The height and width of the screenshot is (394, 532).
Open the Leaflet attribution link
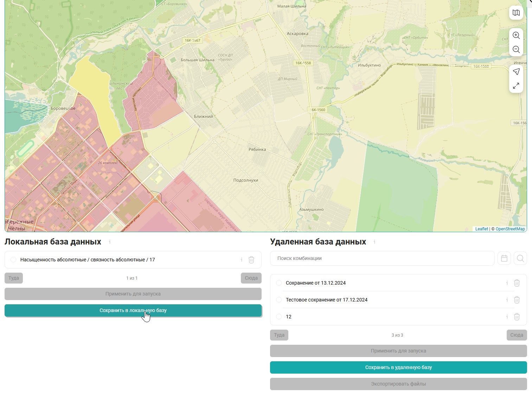point(481,229)
